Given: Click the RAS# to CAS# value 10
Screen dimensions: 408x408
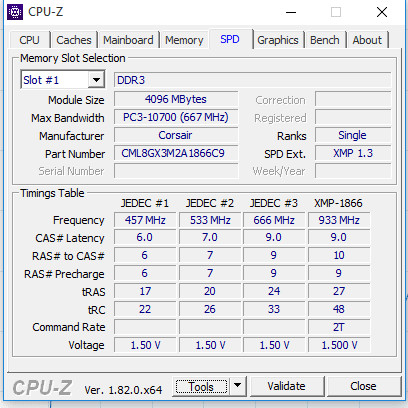Looking at the screenshot, I should (339, 255).
